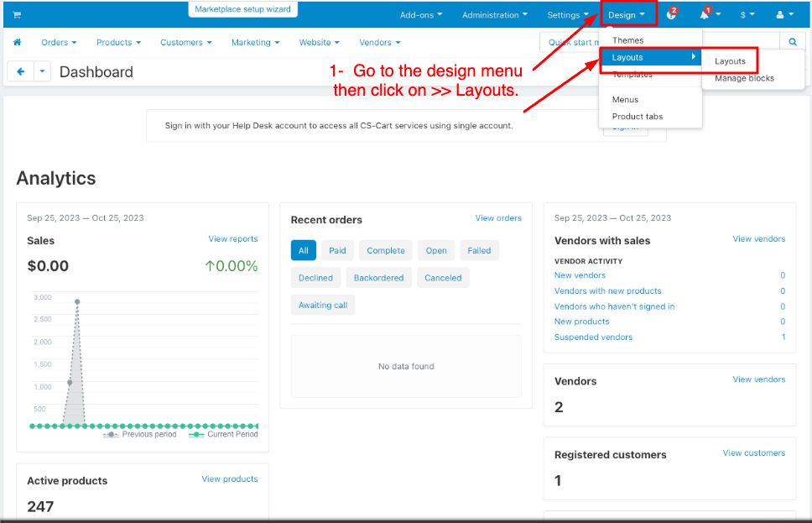Click the search magnifier icon

point(793,42)
